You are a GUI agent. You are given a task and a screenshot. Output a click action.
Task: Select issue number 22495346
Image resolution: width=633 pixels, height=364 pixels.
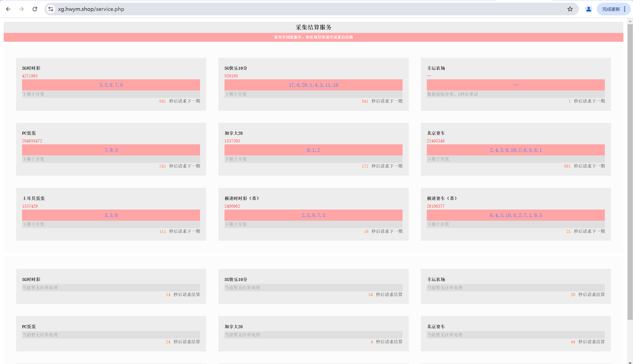[436, 141]
